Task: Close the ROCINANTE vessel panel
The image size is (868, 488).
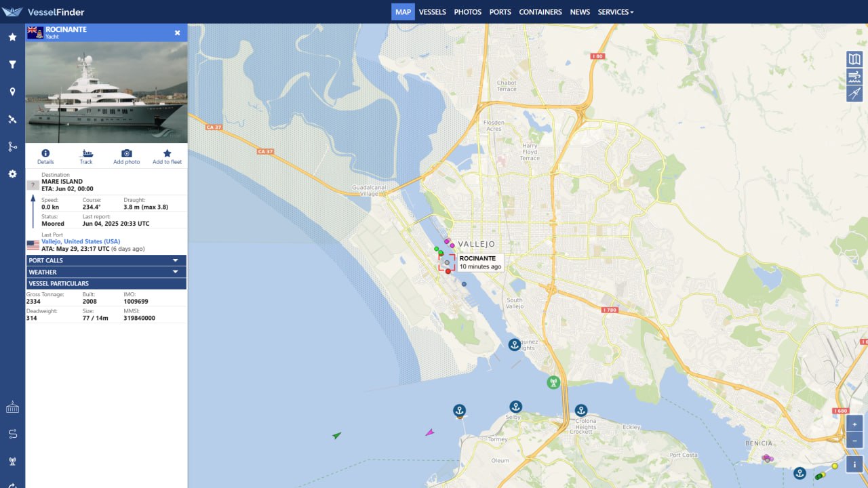Action: pos(178,33)
